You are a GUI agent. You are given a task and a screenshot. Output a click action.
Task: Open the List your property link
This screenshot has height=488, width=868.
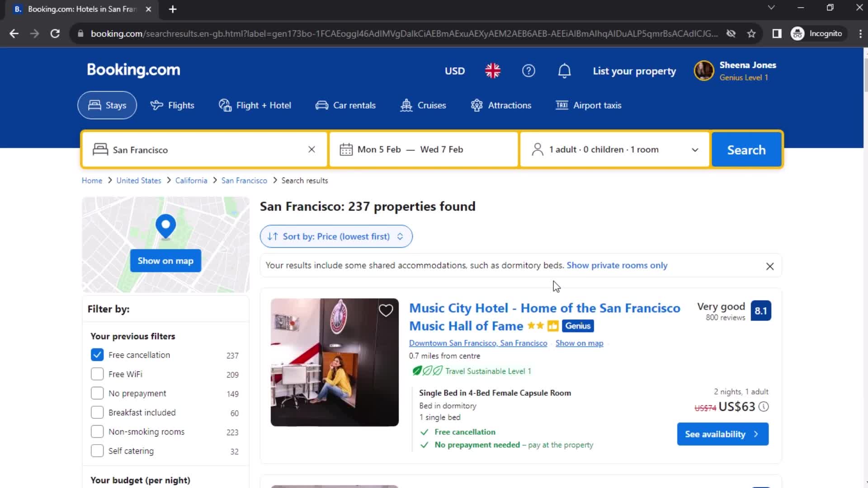pyautogui.click(x=634, y=71)
